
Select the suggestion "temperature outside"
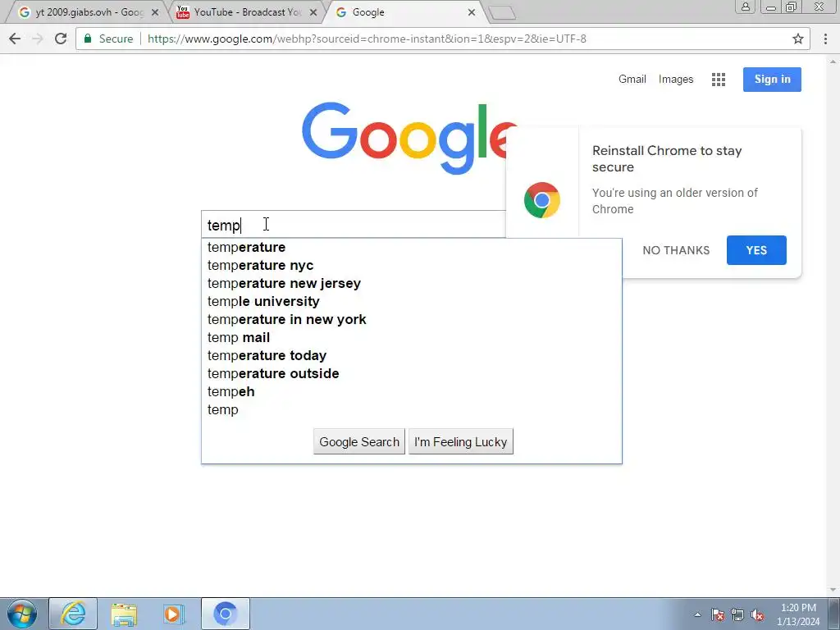pos(412,373)
